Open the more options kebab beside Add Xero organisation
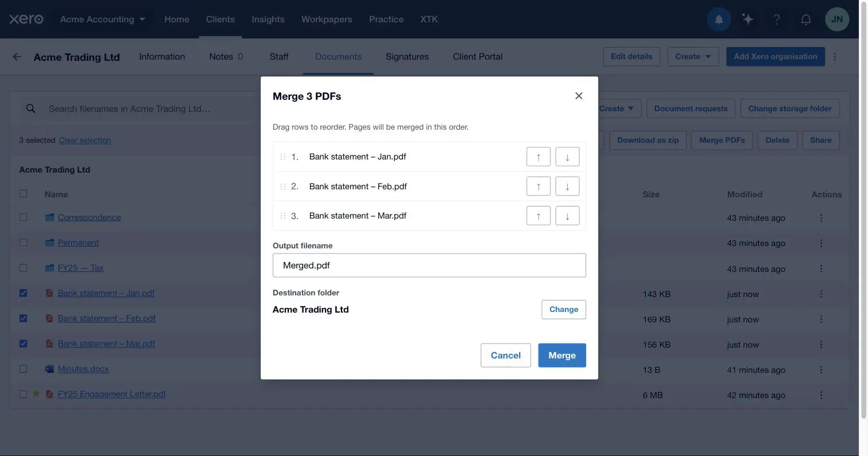 (835, 56)
